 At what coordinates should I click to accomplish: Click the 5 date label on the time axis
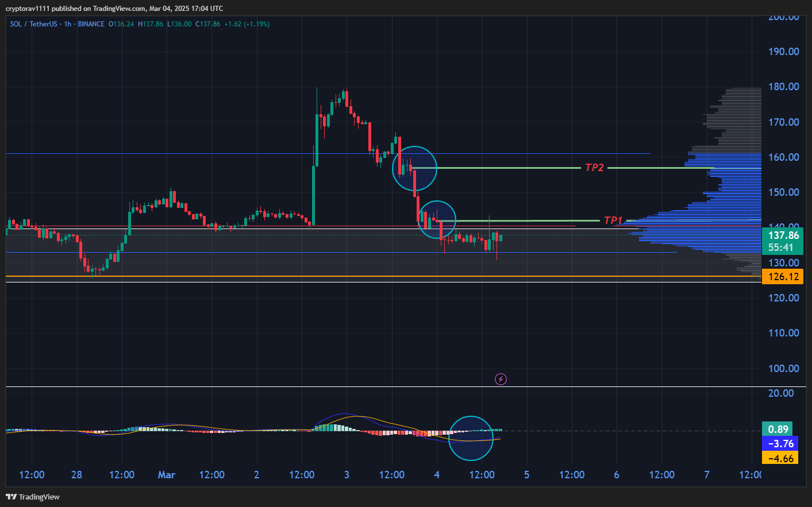click(527, 475)
